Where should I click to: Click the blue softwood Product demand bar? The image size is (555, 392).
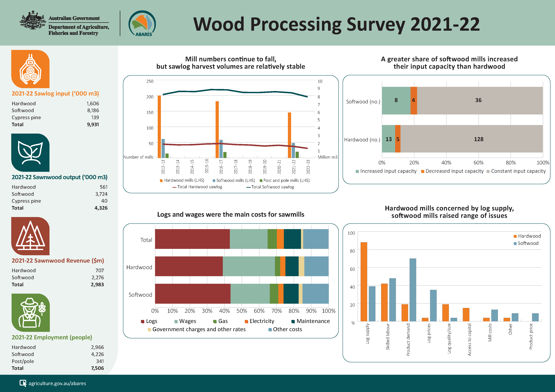point(413,290)
